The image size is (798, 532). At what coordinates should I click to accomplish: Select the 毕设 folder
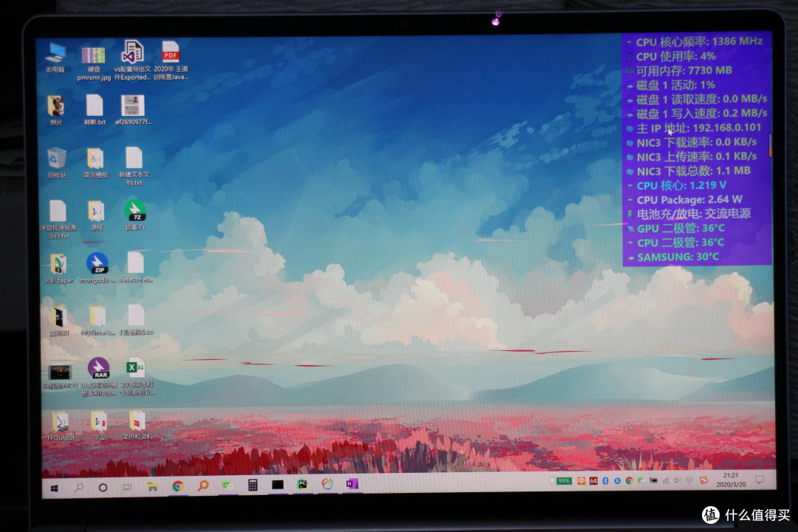pos(99,426)
